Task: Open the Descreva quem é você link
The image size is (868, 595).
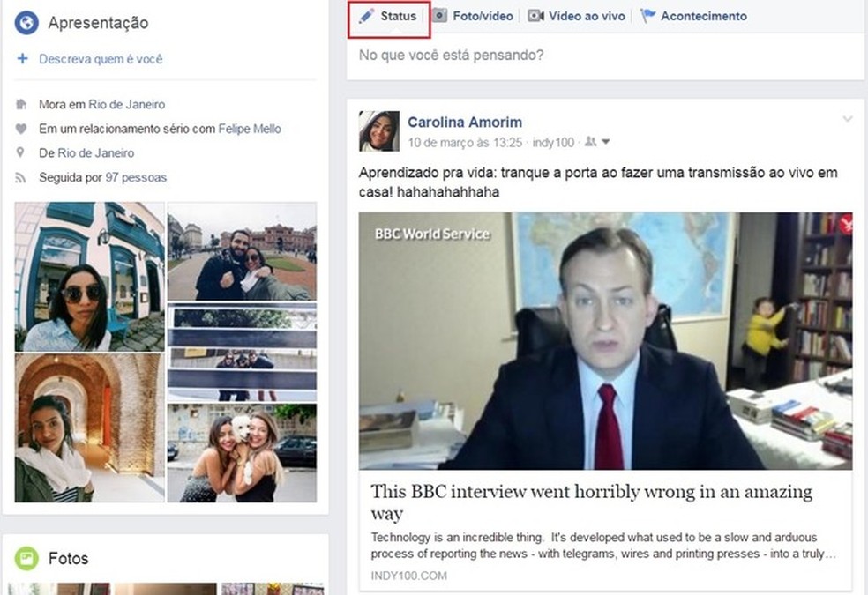Action: 101,59
